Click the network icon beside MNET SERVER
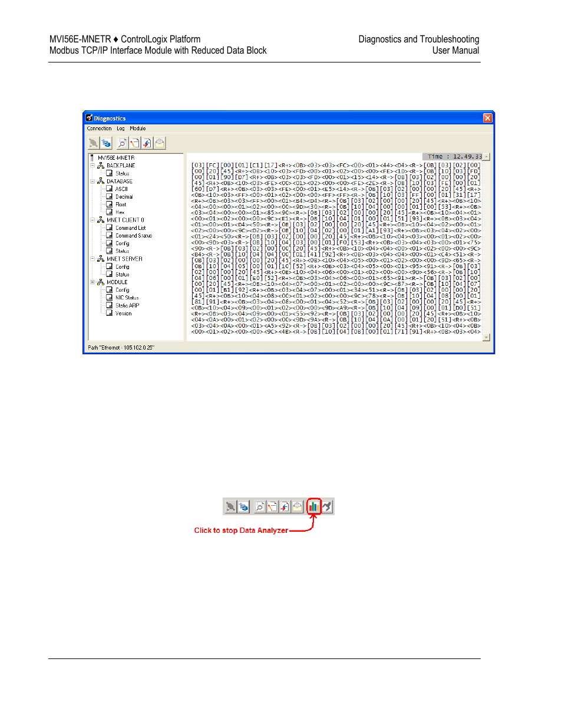This screenshot has width=562, height=728. point(101,259)
